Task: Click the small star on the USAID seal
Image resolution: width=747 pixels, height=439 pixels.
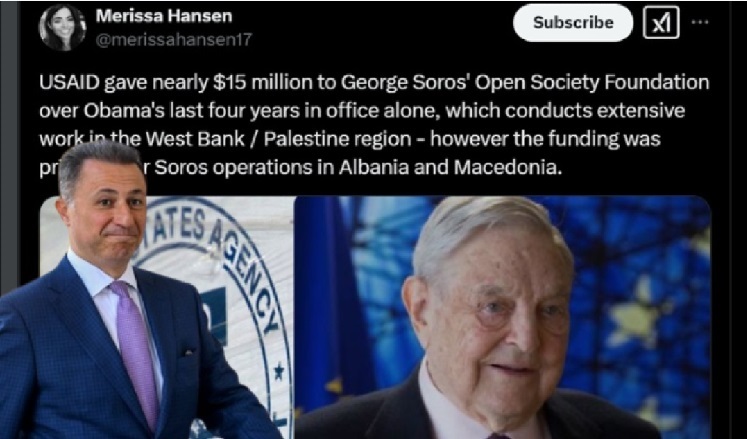Action: 278,371
